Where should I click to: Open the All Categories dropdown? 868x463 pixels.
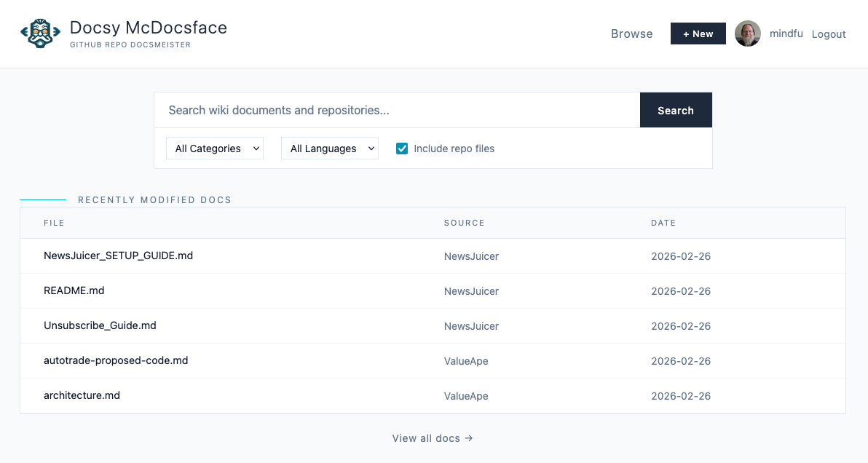click(x=214, y=148)
